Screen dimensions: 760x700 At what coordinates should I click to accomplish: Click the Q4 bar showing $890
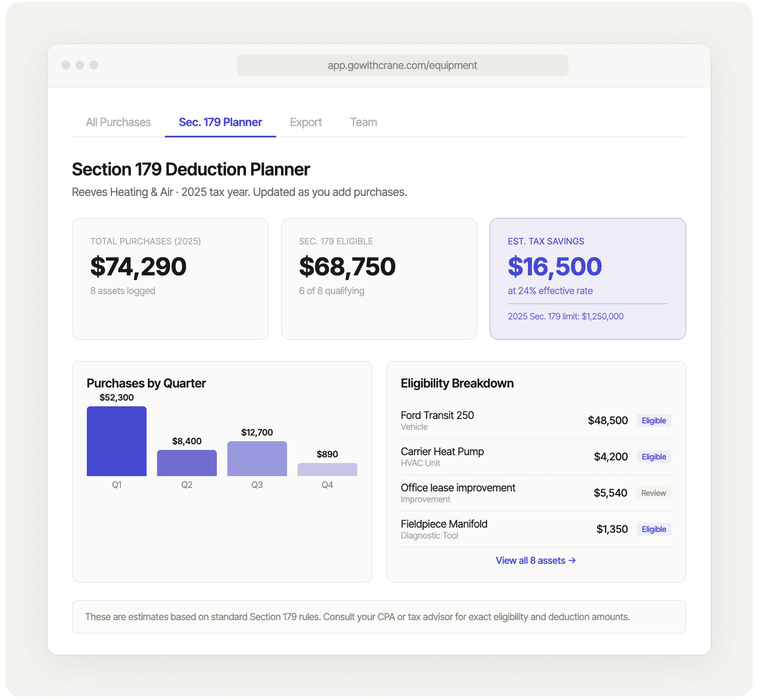click(x=327, y=470)
